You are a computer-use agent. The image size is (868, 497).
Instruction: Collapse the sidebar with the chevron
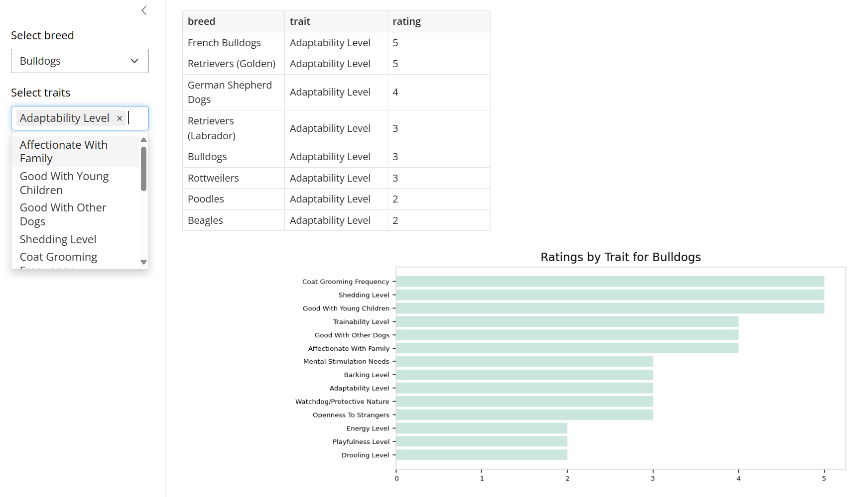click(x=144, y=10)
